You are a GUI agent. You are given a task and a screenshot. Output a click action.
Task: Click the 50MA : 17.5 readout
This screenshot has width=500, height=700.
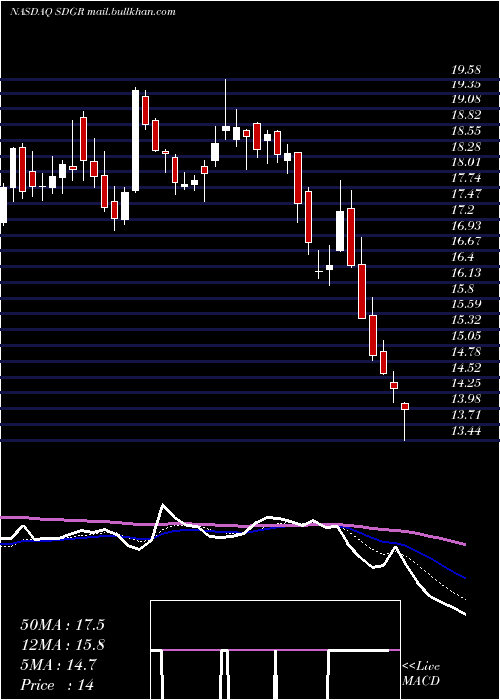(62, 625)
